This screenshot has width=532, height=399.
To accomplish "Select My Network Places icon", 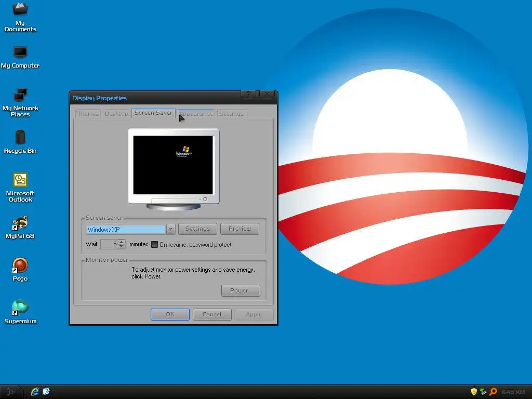I will 20,102.
